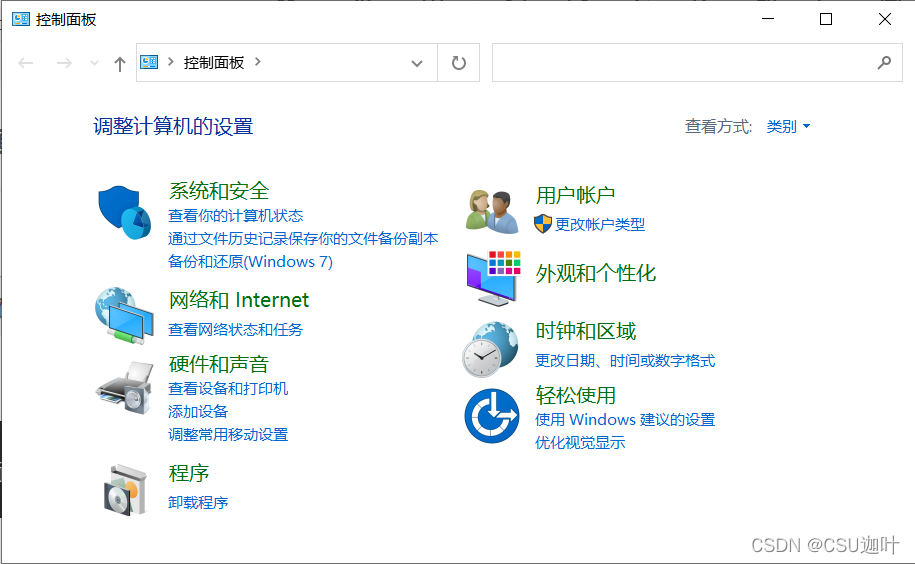Image resolution: width=915 pixels, height=564 pixels.
Task: Open the 类别 view-by dropdown
Action: tap(788, 126)
